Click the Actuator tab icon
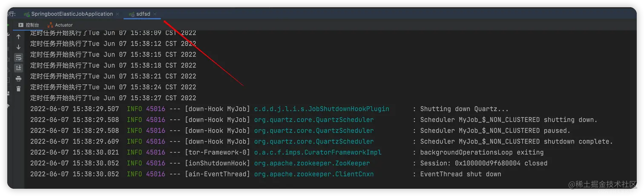This screenshot has height=196, width=644. [50, 25]
